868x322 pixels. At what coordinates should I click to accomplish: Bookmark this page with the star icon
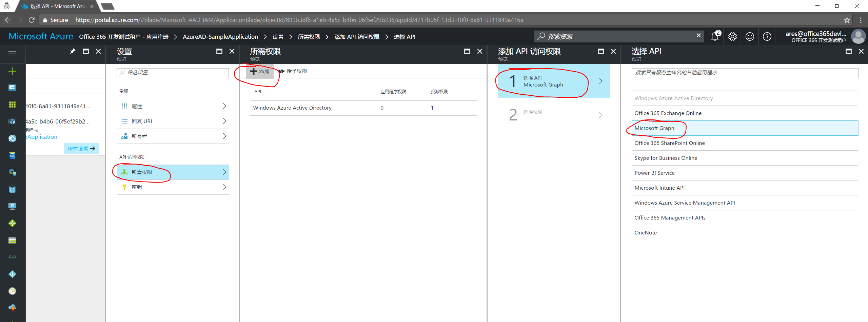click(x=847, y=20)
